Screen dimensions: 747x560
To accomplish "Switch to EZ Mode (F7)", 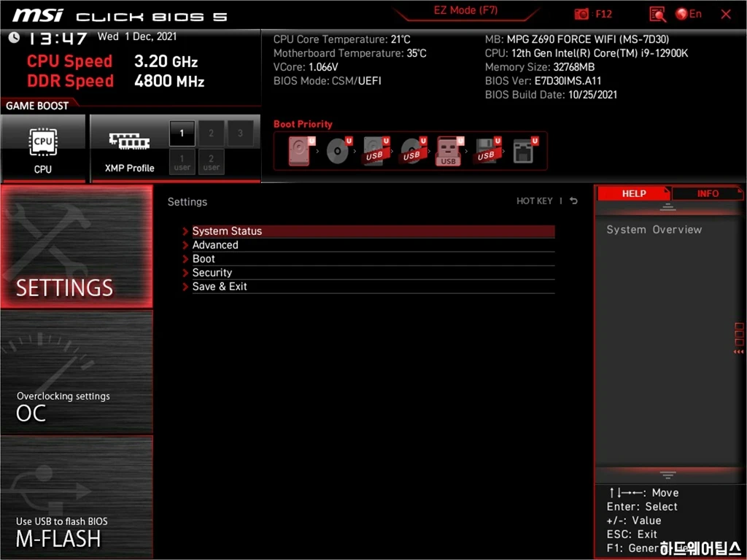I will pyautogui.click(x=465, y=10).
